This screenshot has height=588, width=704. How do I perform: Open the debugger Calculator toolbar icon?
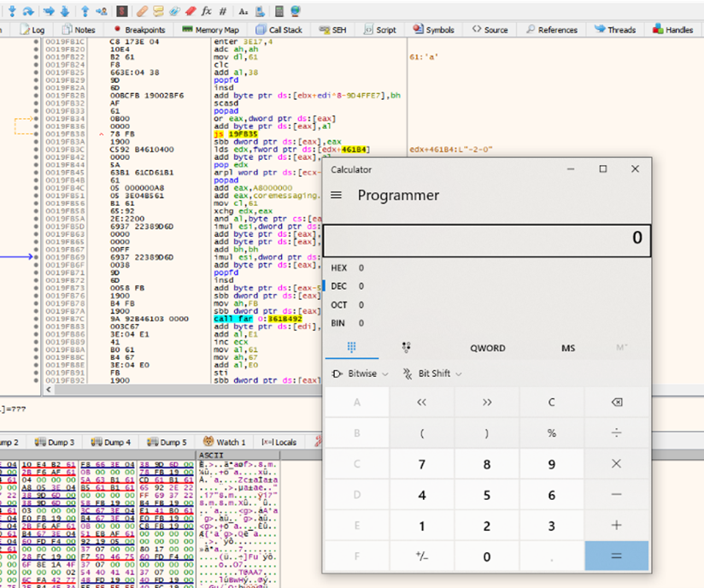coord(279,11)
